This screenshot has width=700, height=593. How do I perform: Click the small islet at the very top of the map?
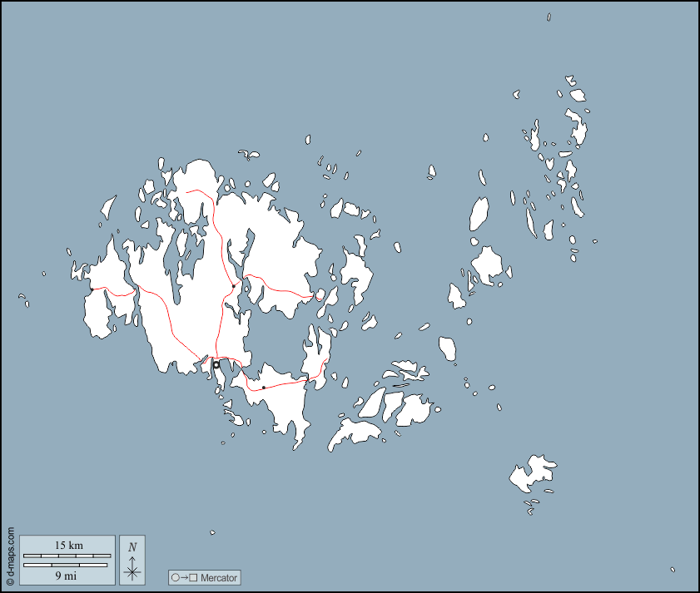(x=549, y=16)
